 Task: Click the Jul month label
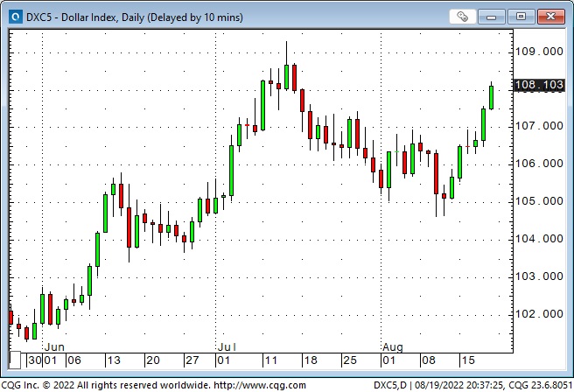[x=227, y=347]
